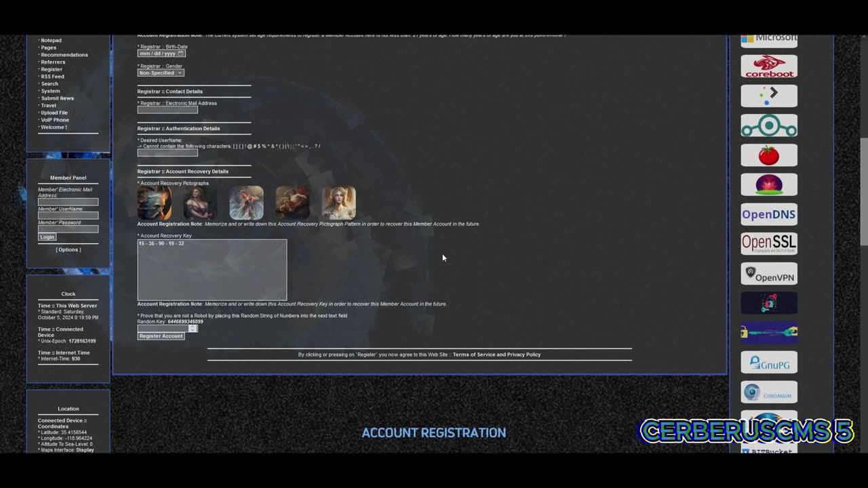This screenshot has height=488, width=868.
Task: Open Terms of Service and Privacy Policy link
Action: click(496, 354)
